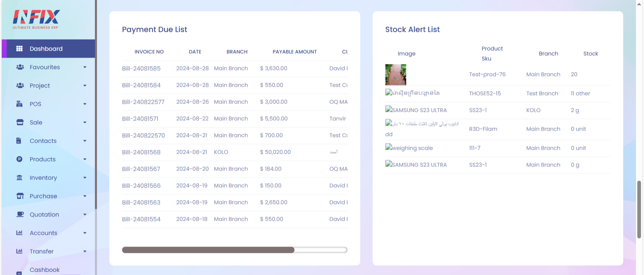Click the Contacts address book icon
This screenshot has height=275, width=644.
pos(19,141)
